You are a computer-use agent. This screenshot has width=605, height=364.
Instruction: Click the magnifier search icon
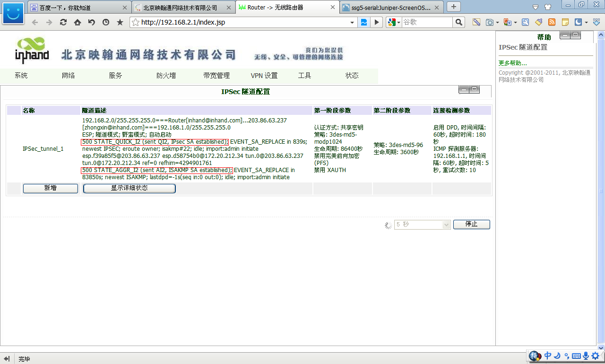pos(458,22)
